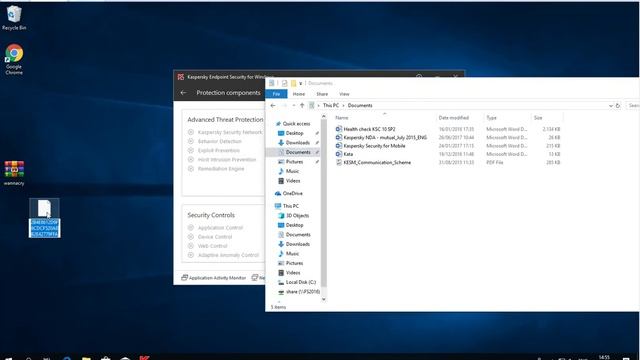This screenshot has height=360, width=640.
Task: Click the status icon beside Host Intrusion Prevention
Action: tap(191, 160)
